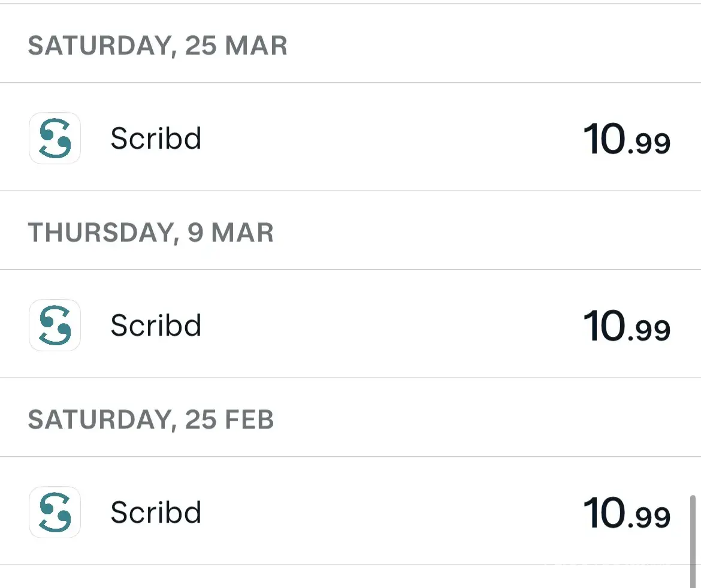Open the Scribd transaction row under 25 Mar
Image resolution: width=701 pixels, height=588 pixels.
click(359, 138)
